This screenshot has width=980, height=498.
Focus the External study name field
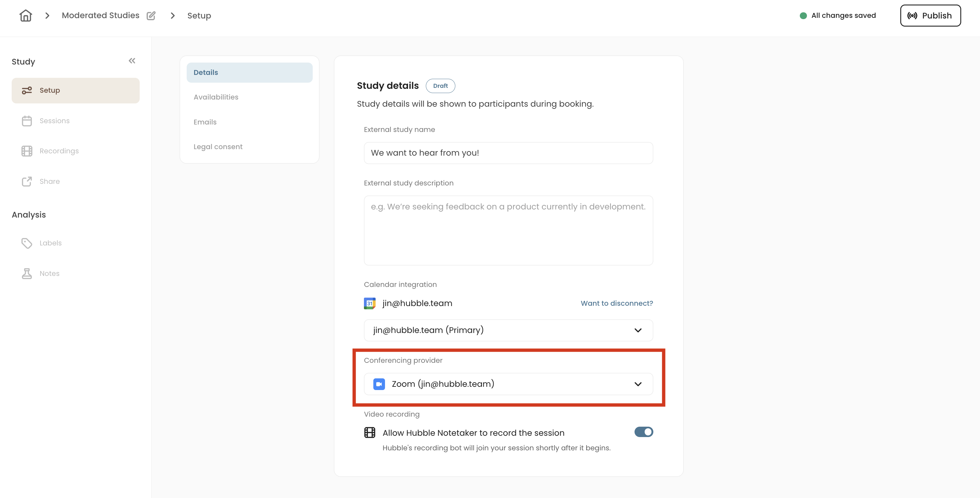pyautogui.click(x=508, y=153)
